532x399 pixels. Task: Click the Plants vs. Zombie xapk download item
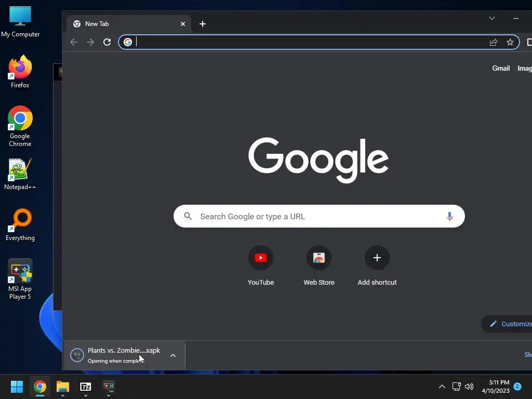point(124,355)
